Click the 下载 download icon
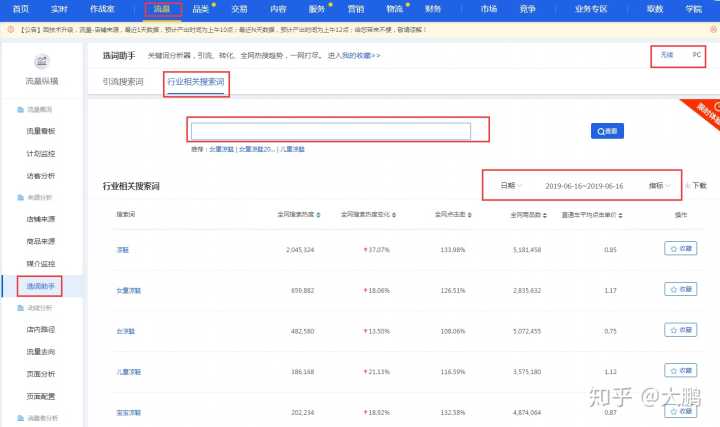The height and width of the screenshot is (427, 720). pyautogui.click(x=696, y=185)
